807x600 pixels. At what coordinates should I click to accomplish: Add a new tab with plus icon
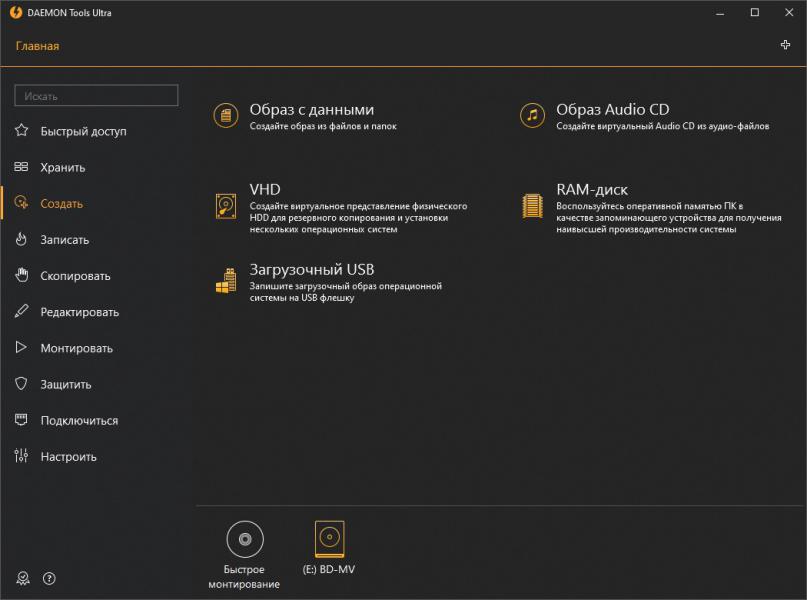pyautogui.click(x=785, y=45)
